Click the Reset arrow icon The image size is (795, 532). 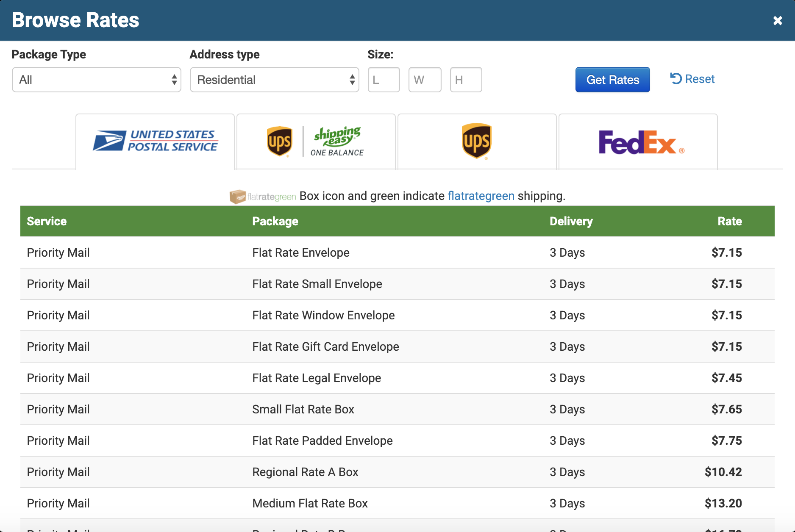tap(676, 79)
